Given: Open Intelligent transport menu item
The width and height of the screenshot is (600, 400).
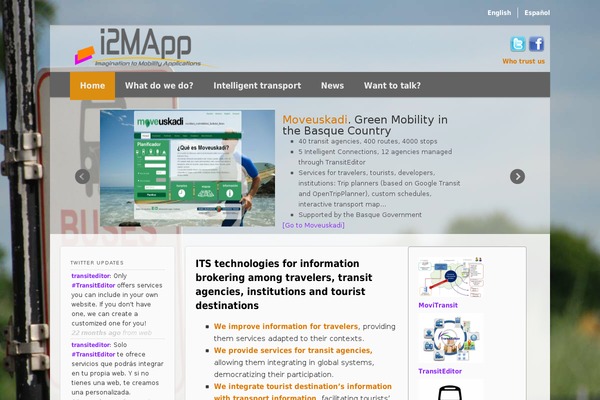Looking at the screenshot, I should pyautogui.click(x=257, y=86).
